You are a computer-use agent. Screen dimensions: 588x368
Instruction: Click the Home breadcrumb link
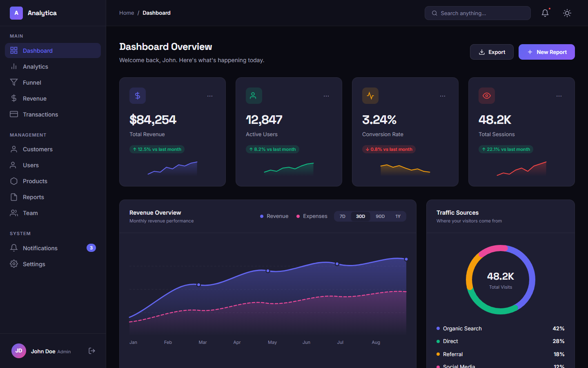click(127, 13)
